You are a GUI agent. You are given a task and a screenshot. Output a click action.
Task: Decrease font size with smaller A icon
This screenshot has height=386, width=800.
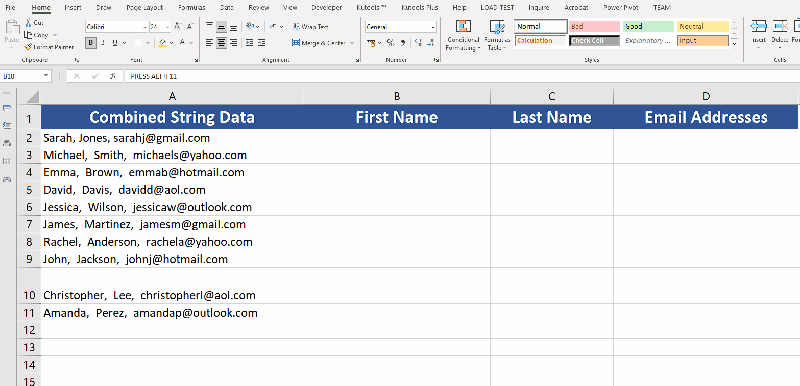[190, 27]
